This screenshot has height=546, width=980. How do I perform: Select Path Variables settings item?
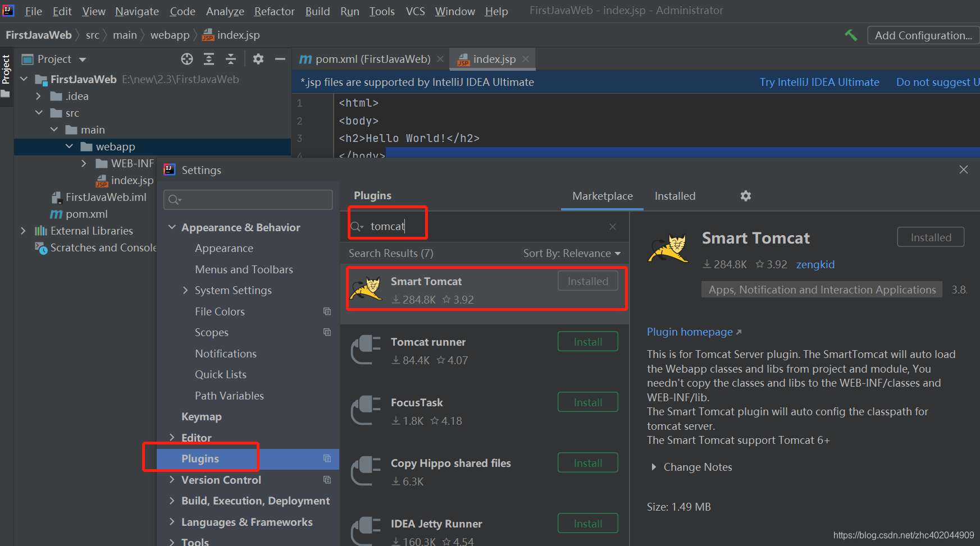pyautogui.click(x=229, y=396)
